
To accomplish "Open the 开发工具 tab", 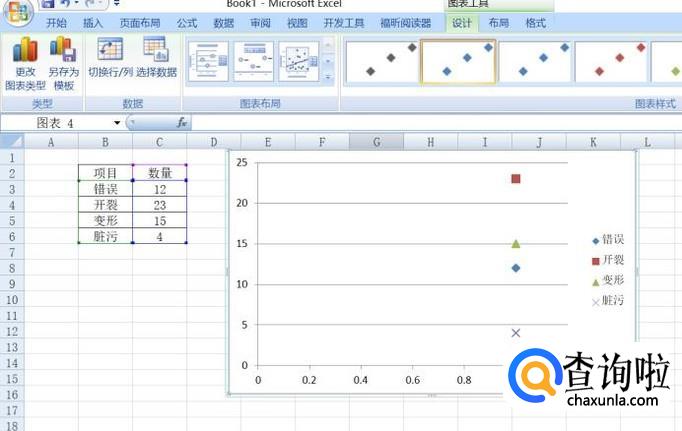I will pyautogui.click(x=344, y=23).
